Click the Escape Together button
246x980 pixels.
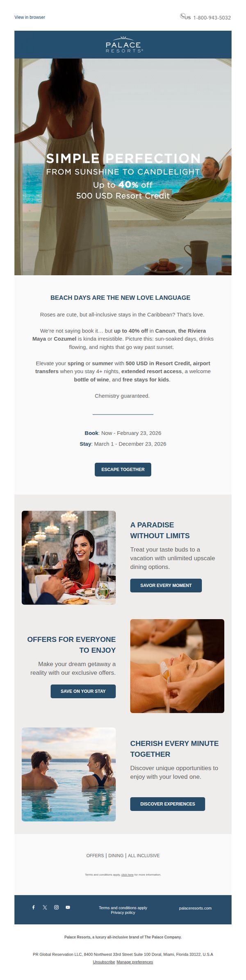(123, 469)
